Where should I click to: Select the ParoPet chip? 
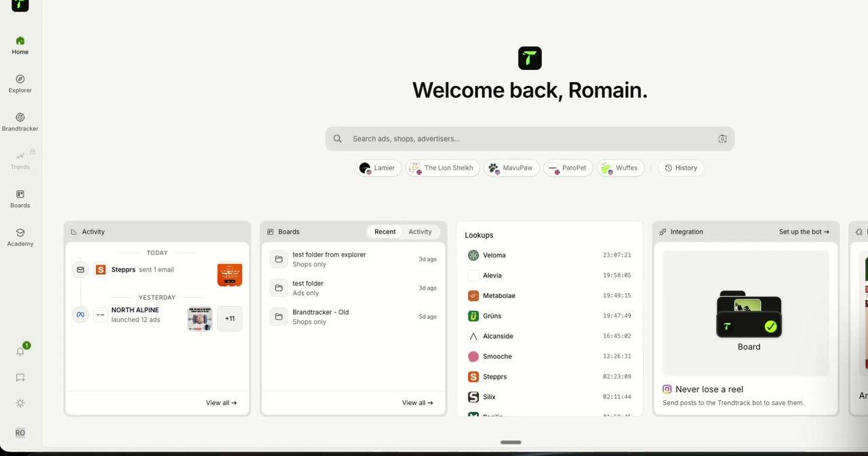click(568, 168)
